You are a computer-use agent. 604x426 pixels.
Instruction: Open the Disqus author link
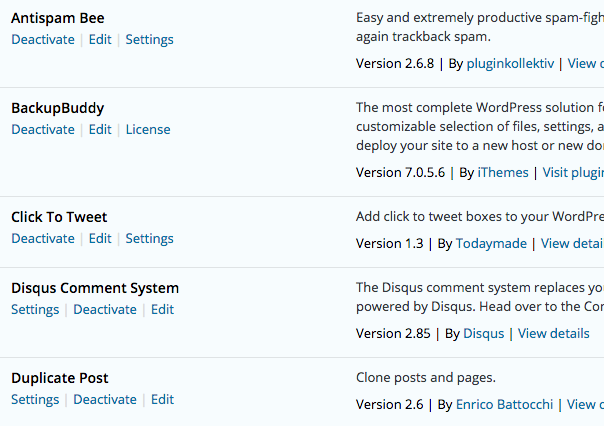pos(483,334)
